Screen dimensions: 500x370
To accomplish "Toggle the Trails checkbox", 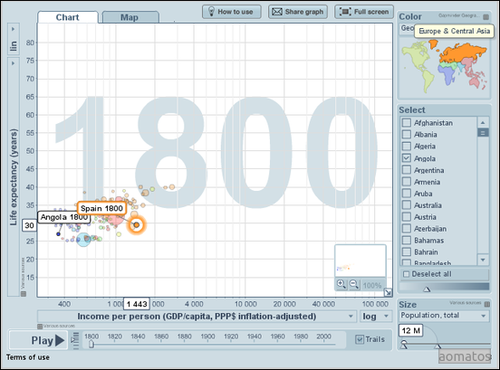I will click(359, 339).
